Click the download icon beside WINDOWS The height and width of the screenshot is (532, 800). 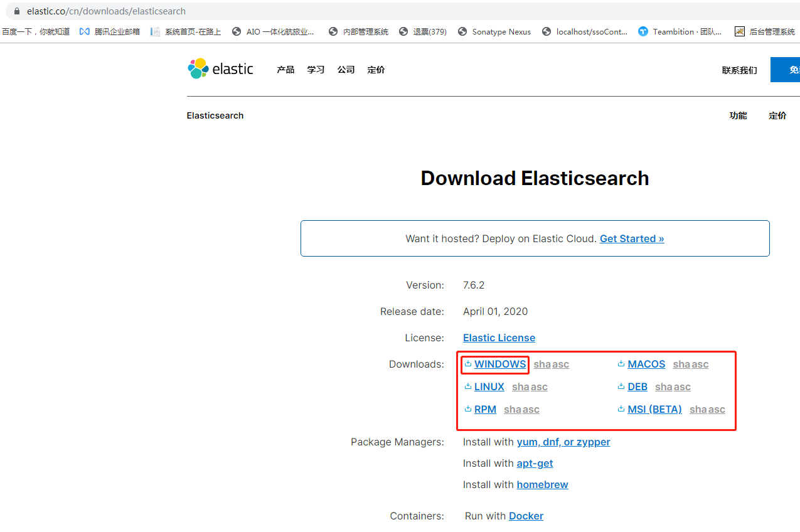(468, 363)
